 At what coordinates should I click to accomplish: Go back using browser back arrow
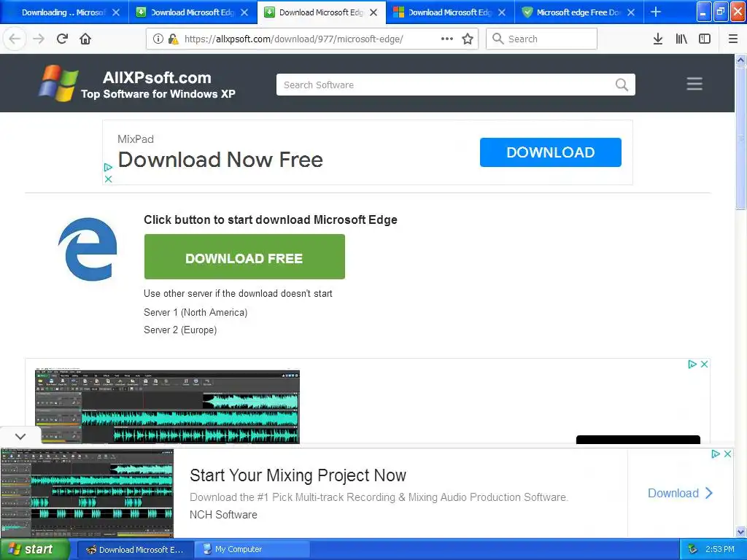point(15,39)
